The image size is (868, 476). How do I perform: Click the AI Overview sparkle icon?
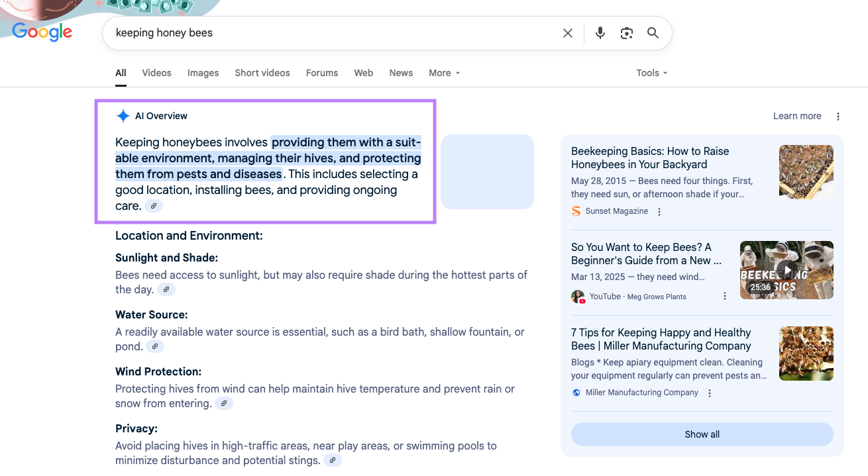123,115
